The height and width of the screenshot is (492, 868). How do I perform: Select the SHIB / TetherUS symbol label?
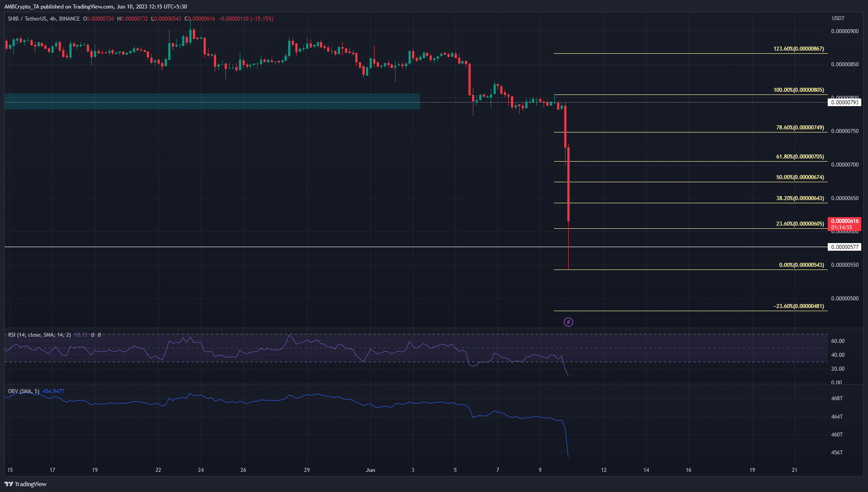[x=27, y=19]
